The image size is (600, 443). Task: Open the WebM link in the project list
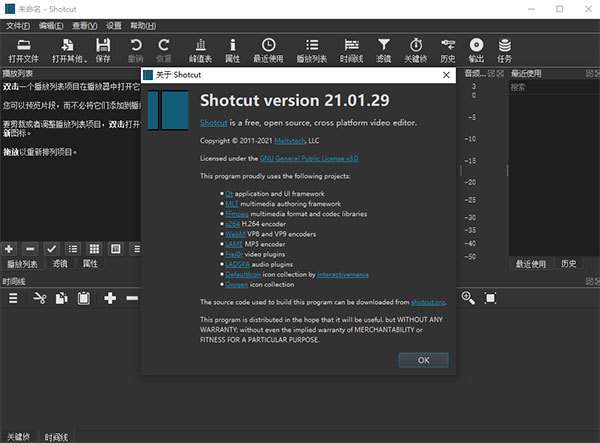235,234
